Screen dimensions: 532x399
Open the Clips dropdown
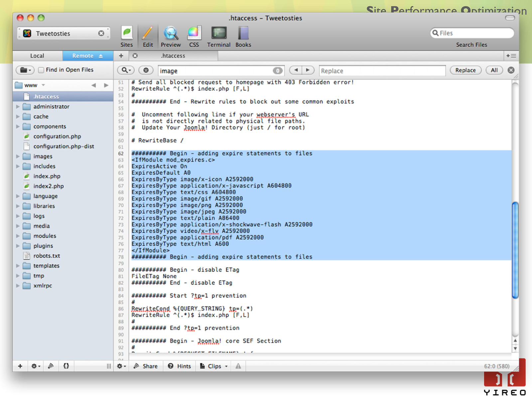[x=214, y=366]
